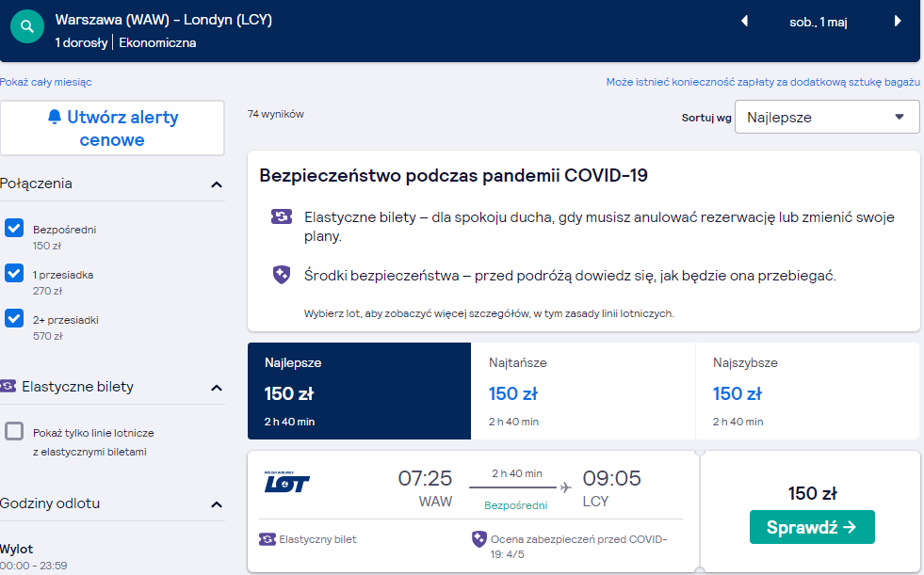Collapse the Elastyczne bilety section
Screen dimensions: 924x575
pos(217,388)
